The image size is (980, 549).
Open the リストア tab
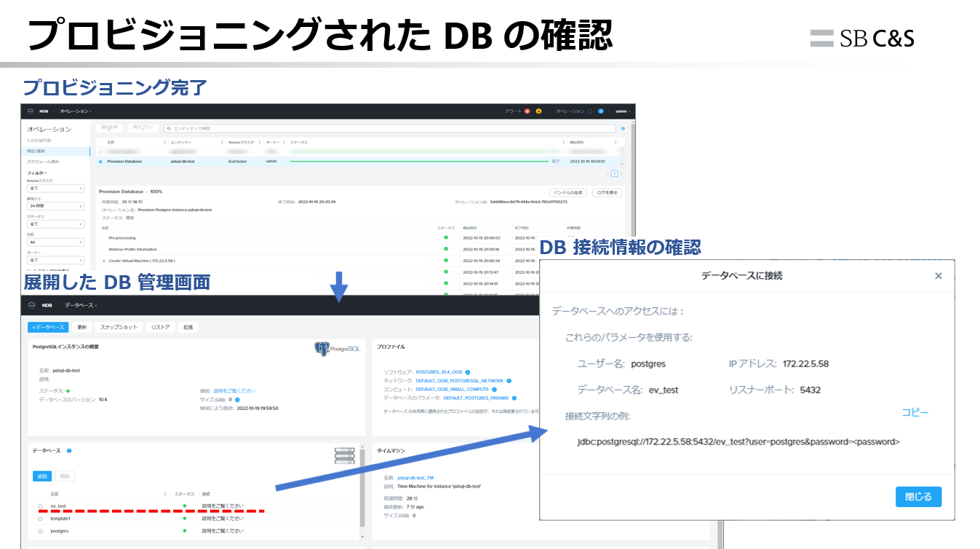[160, 327]
